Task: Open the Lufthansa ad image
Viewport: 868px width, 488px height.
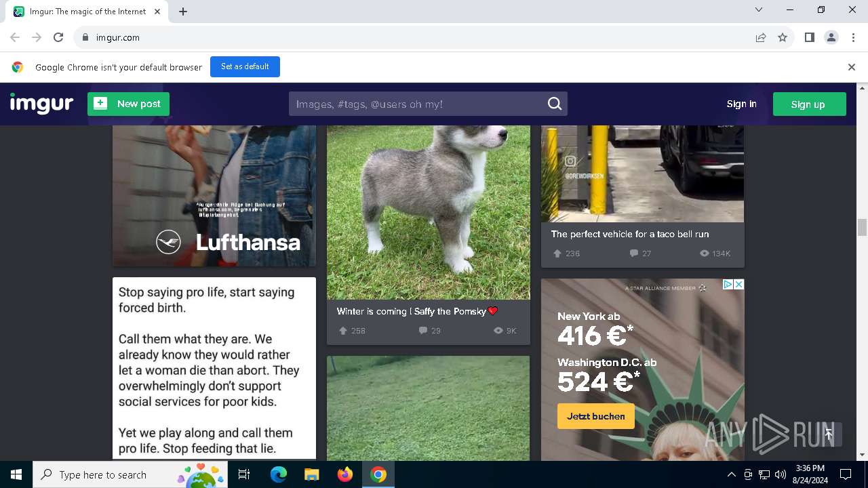Action: point(214,196)
